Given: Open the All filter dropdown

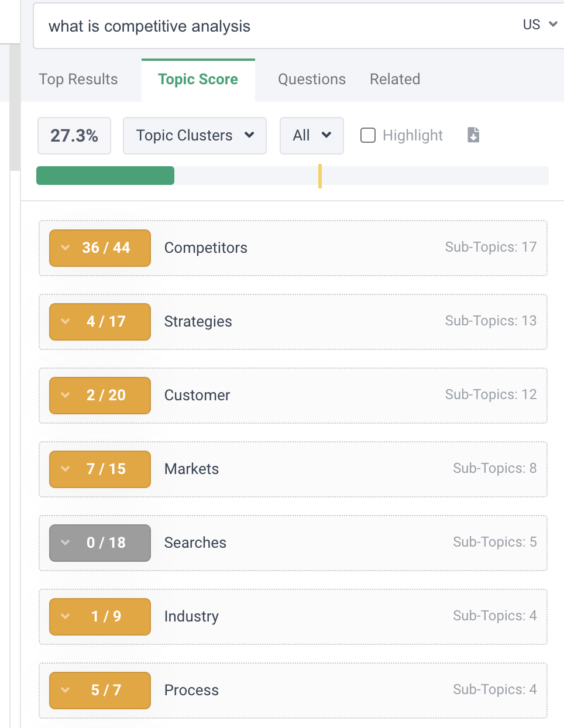Looking at the screenshot, I should pyautogui.click(x=311, y=136).
